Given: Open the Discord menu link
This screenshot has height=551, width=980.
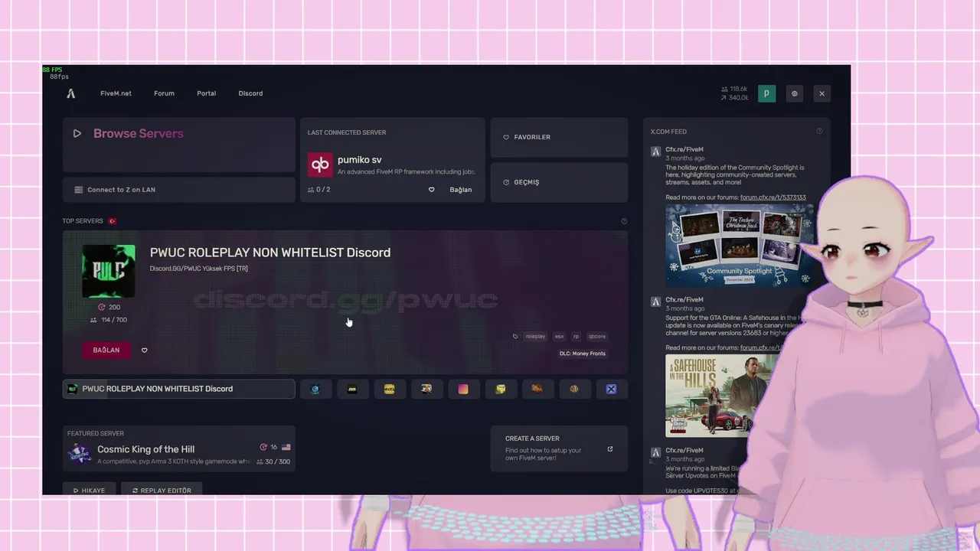Looking at the screenshot, I should [x=250, y=93].
